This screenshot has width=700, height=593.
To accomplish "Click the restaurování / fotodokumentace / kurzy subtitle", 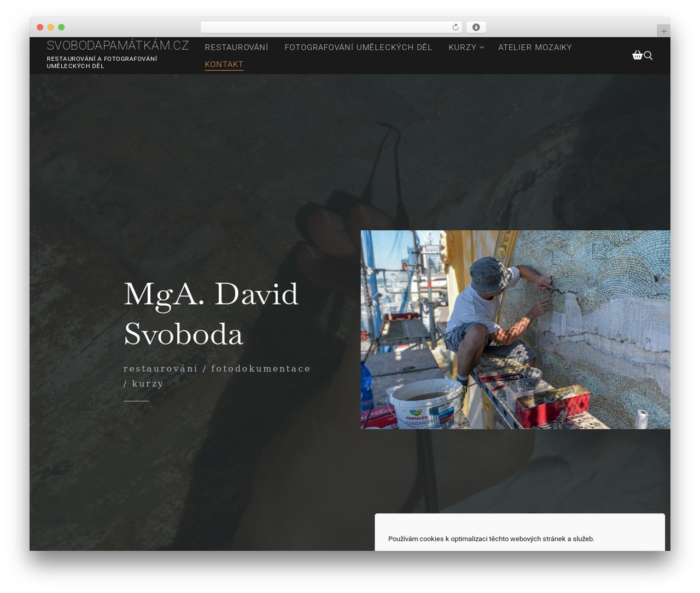I will point(217,376).
